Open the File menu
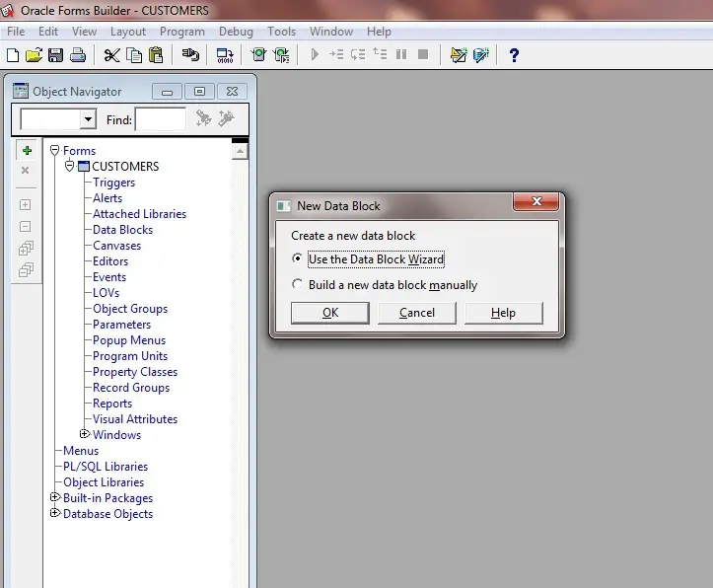713x588 pixels. 16,32
